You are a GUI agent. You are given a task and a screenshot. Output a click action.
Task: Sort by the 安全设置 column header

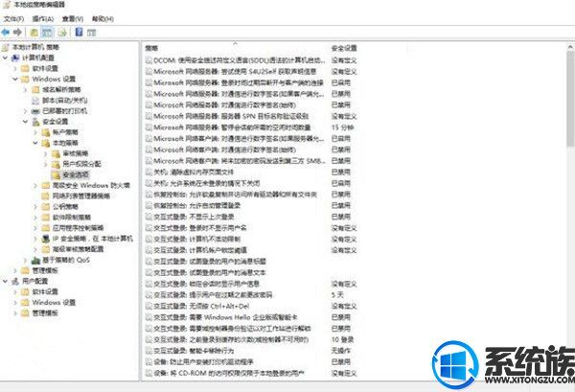coord(344,48)
